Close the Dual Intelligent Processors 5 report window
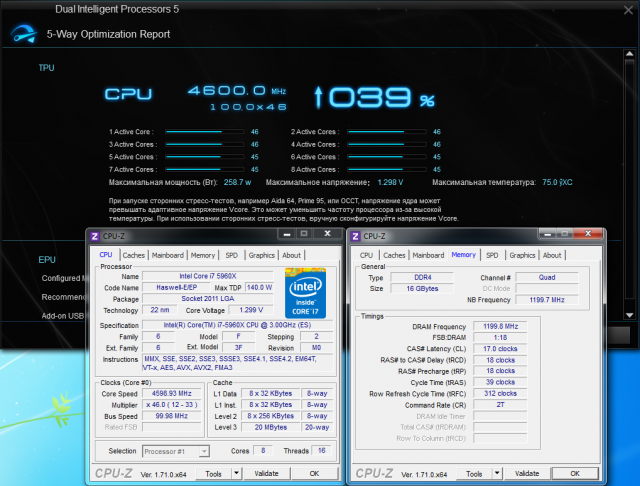 629,10
